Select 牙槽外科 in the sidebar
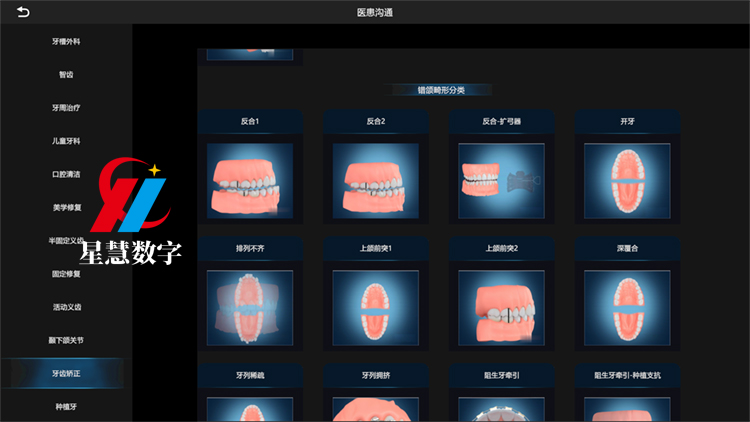The image size is (750, 422). click(x=66, y=42)
